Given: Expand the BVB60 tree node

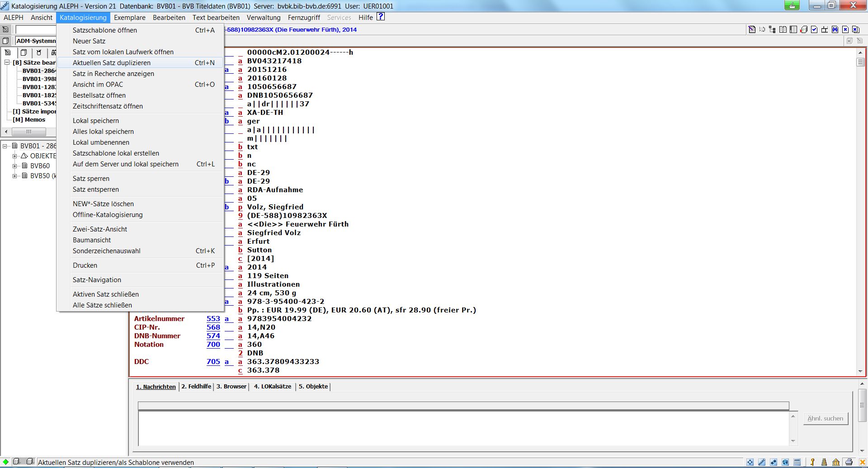Looking at the screenshot, I should click(x=14, y=166).
